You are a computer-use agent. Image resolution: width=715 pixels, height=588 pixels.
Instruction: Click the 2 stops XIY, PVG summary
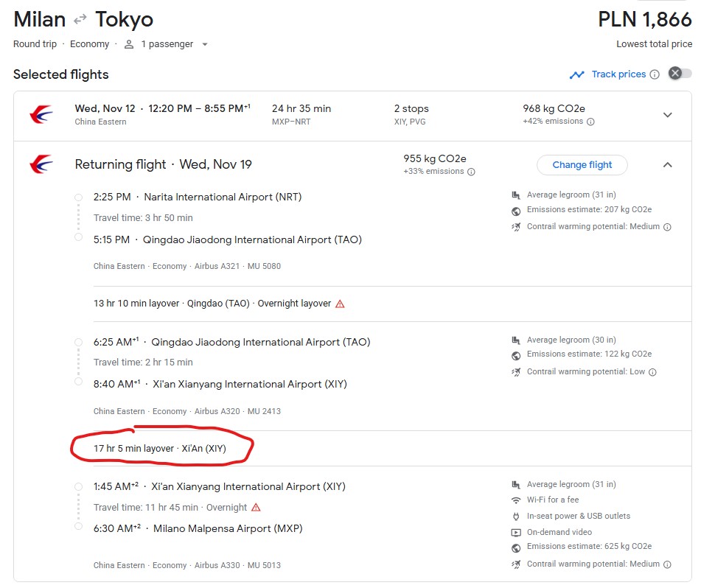(411, 114)
